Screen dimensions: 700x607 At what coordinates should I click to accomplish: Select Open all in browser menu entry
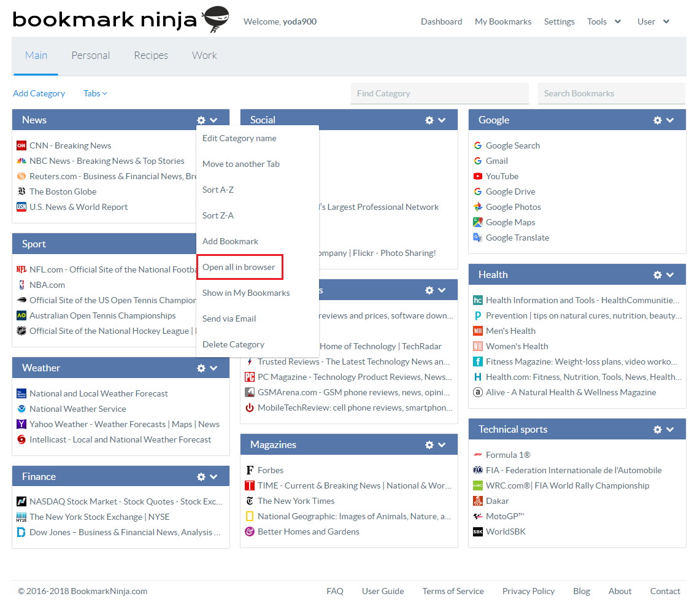[239, 266]
